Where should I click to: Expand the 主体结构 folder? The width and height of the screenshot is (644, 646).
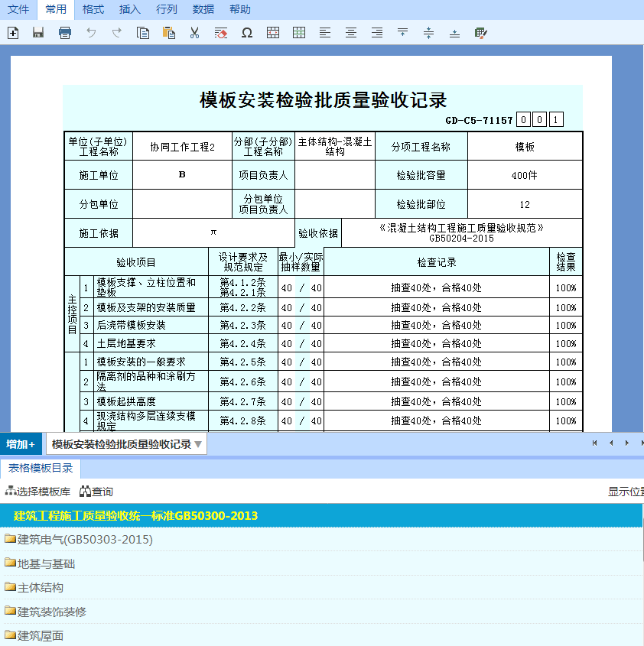34,587
